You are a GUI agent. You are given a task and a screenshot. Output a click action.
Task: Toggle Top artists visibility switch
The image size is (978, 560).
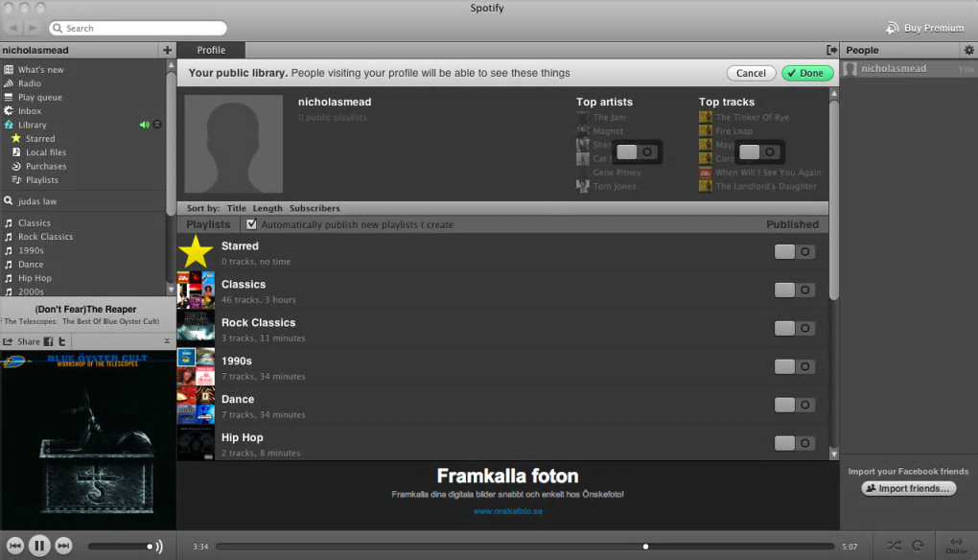coord(637,152)
